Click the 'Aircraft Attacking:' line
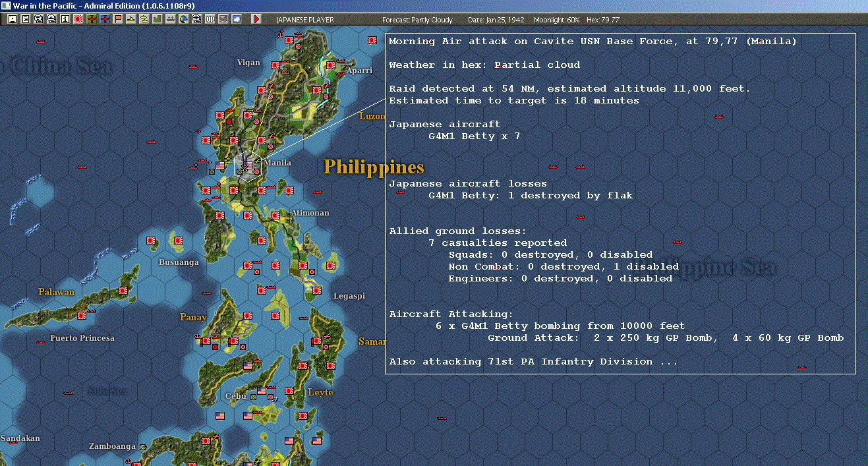The height and width of the screenshot is (466, 868). 451,314
